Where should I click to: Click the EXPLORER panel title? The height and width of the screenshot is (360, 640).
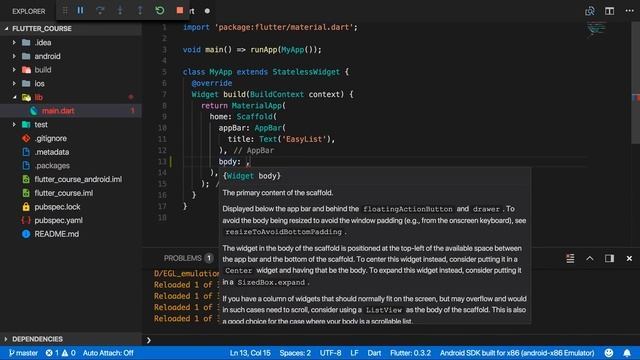click(x=29, y=11)
